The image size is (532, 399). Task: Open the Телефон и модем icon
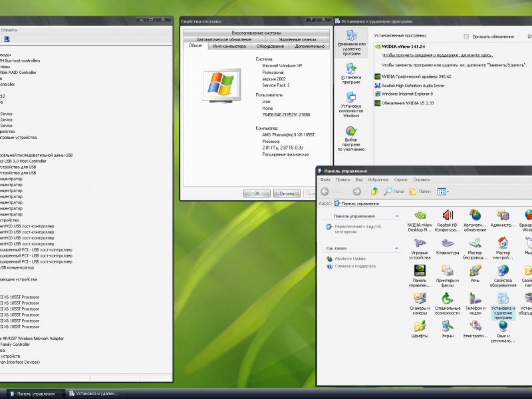(x=475, y=304)
